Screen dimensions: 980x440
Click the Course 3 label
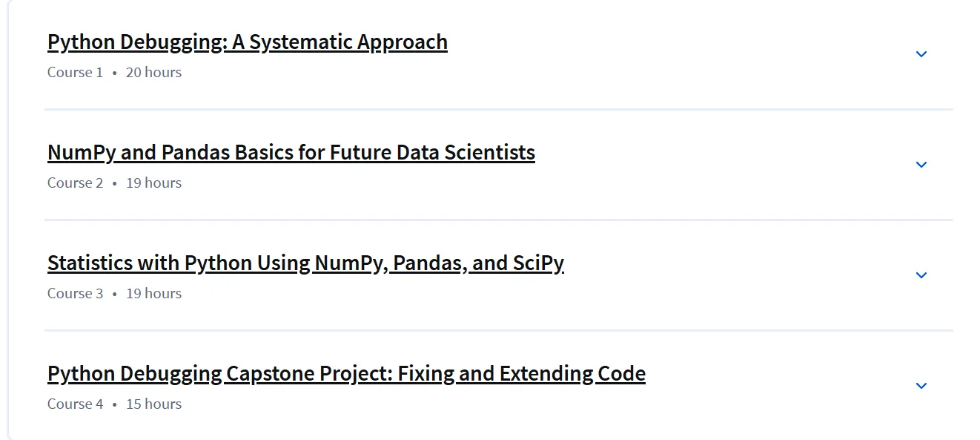click(x=75, y=294)
